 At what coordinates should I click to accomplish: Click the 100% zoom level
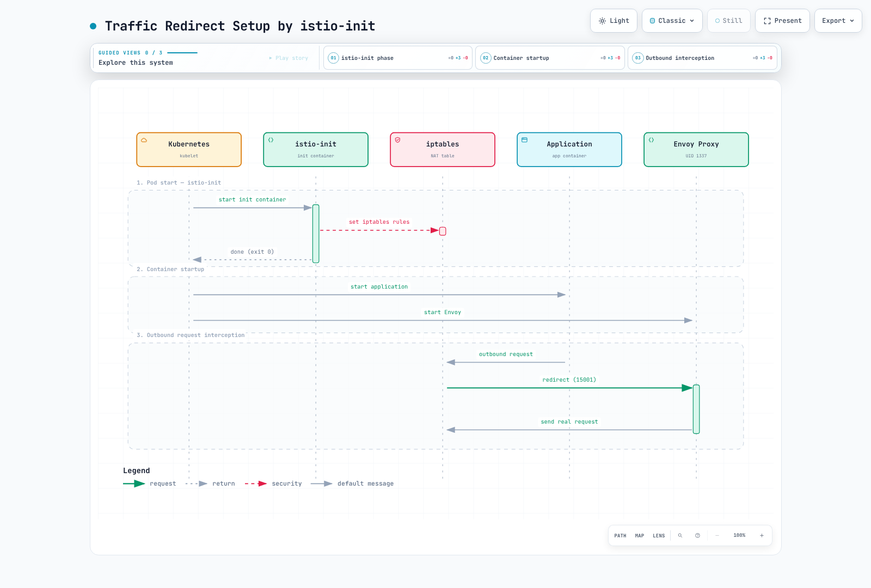[x=739, y=536]
